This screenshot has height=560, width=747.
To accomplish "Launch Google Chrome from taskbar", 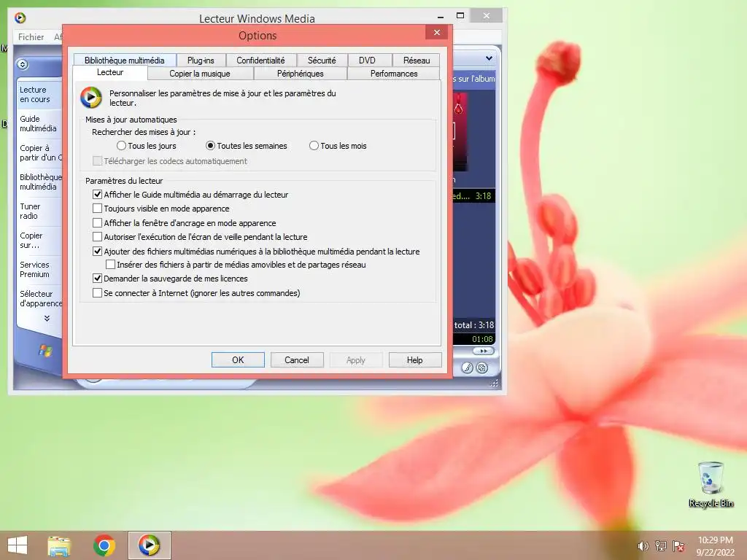I will pos(104,545).
